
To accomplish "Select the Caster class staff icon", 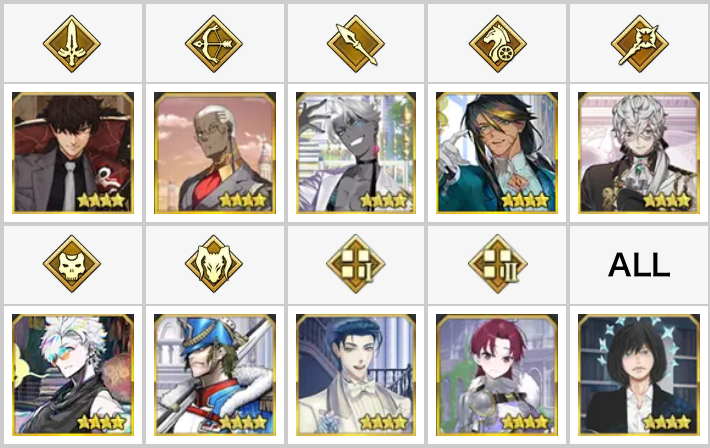I will point(639,44).
